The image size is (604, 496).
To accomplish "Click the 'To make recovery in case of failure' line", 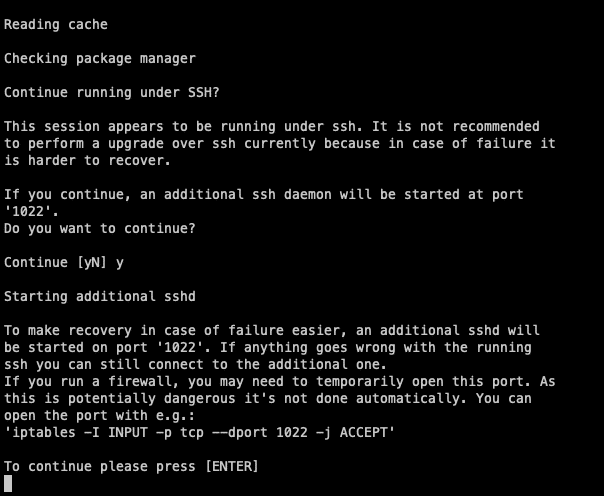I will click(x=271, y=330).
